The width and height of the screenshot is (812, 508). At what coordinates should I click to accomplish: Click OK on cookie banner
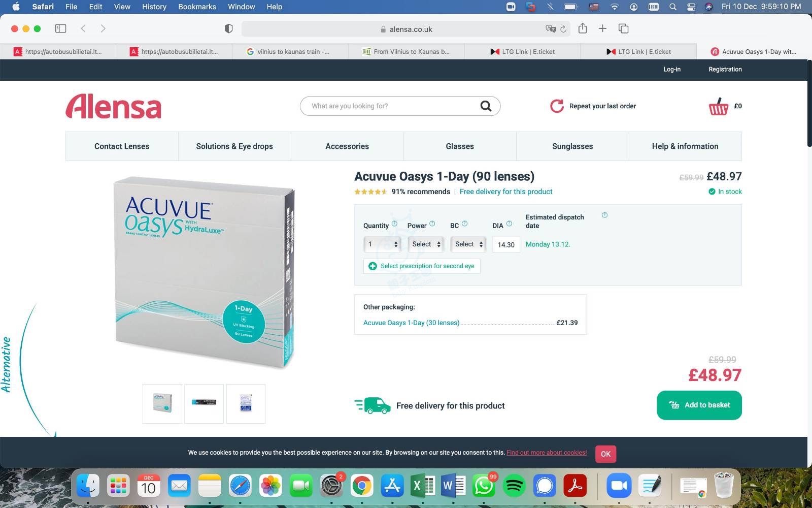pos(605,454)
